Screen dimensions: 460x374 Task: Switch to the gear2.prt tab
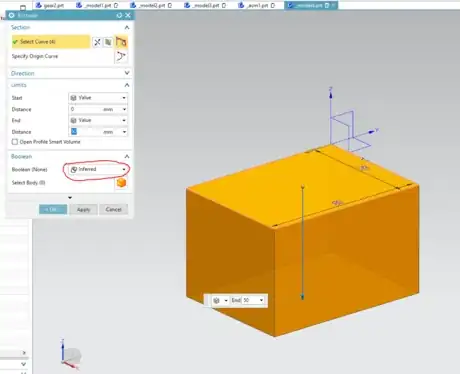point(50,5)
